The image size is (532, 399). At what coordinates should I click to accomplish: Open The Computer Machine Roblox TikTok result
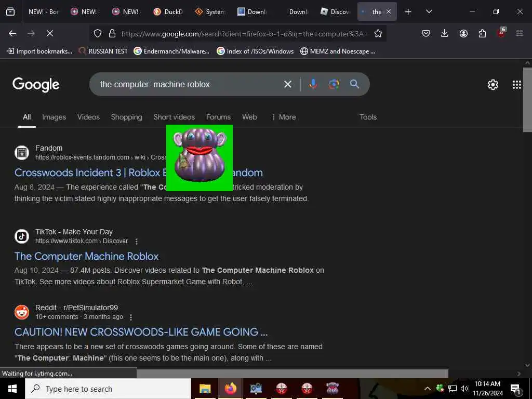click(87, 256)
